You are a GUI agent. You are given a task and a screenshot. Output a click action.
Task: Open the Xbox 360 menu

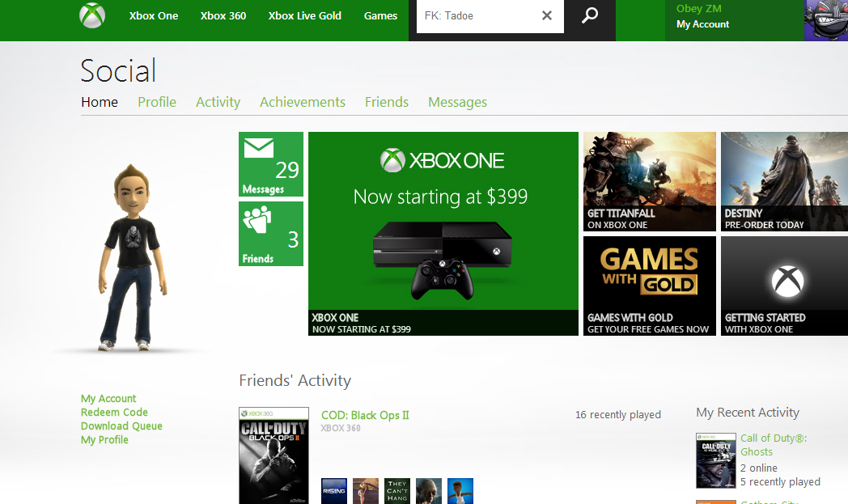point(223,16)
